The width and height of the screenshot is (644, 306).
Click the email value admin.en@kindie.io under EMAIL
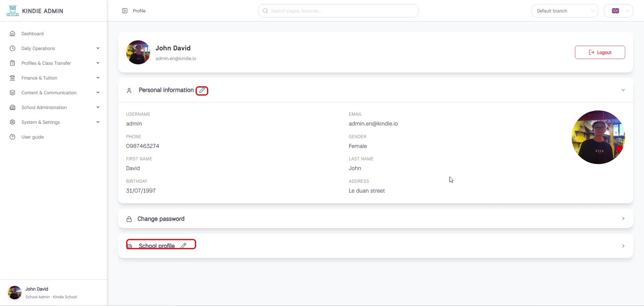click(373, 123)
